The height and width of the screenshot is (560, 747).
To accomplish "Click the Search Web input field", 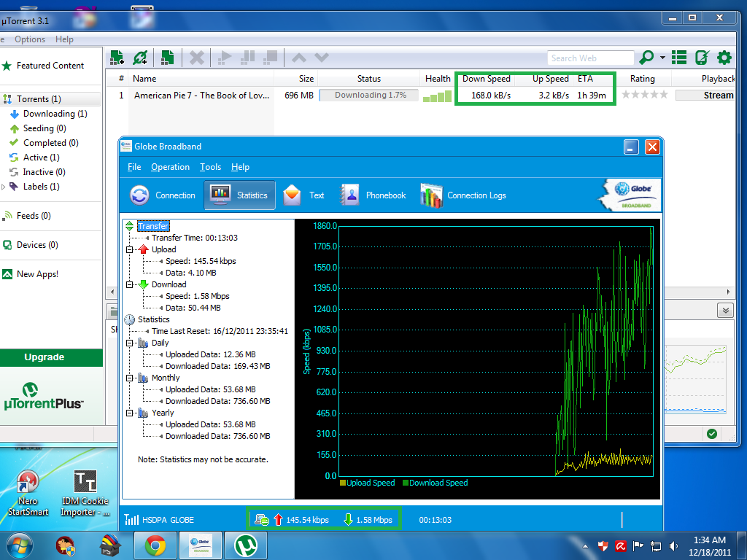I will 590,58.
